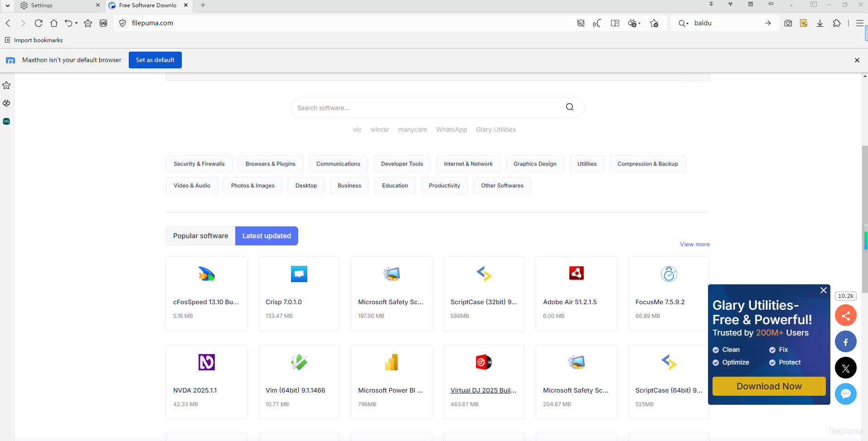Expand the undo history dropdown arrow
This screenshot has width=868, height=441.
pyautogui.click(x=76, y=23)
